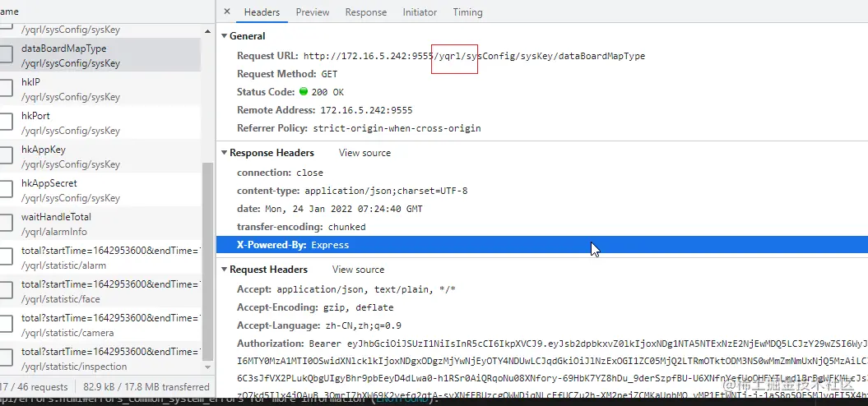Click the file icon next to hkIP
Viewport: 868px width, 406px height.
[x=6, y=88]
